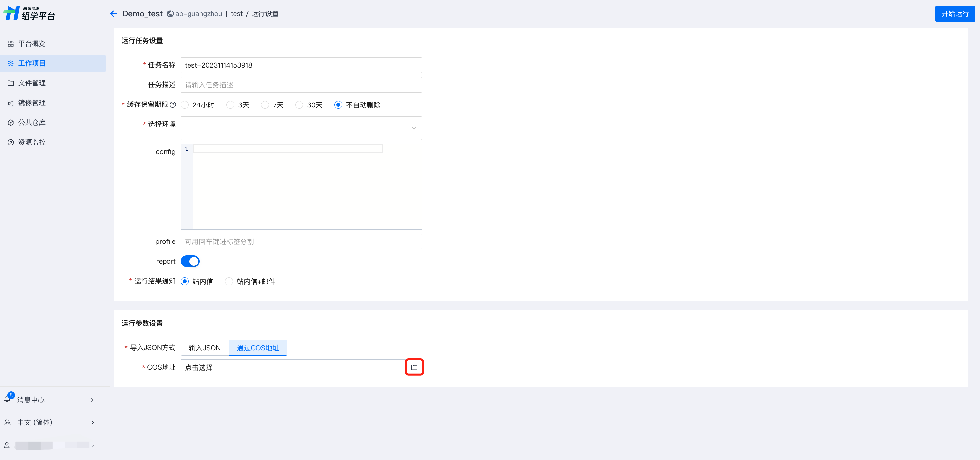Image resolution: width=980 pixels, height=460 pixels.
Task: Click the 任务描述 input field
Action: pyautogui.click(x=301, y=85)
